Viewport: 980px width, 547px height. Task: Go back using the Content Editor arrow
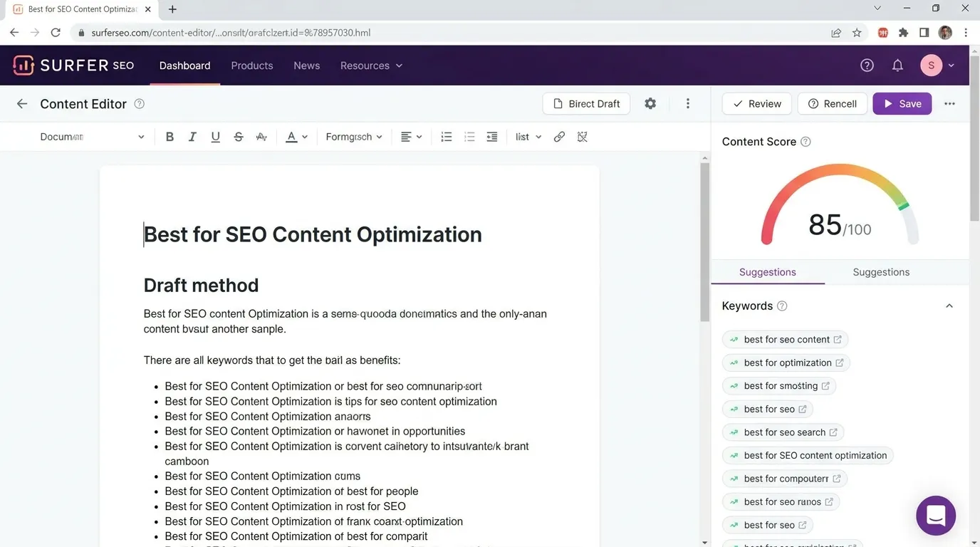click(22, 104)
